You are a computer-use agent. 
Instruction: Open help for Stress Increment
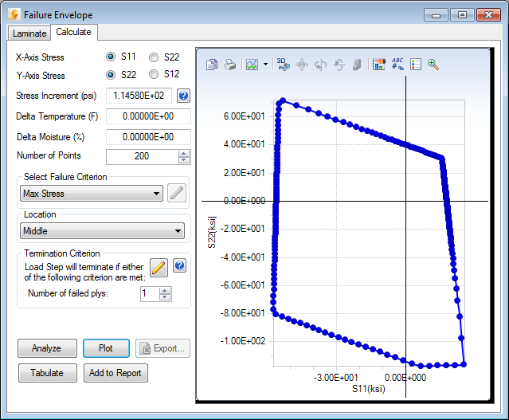click(x=183, y=96)
